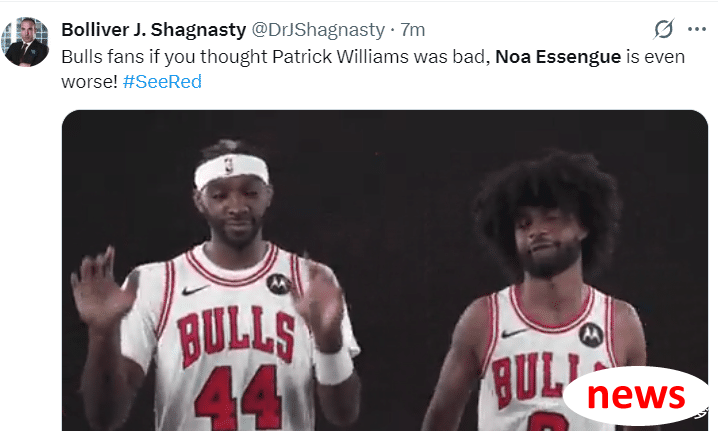Click the word worse! in the tweet

[x=89, y=82]
